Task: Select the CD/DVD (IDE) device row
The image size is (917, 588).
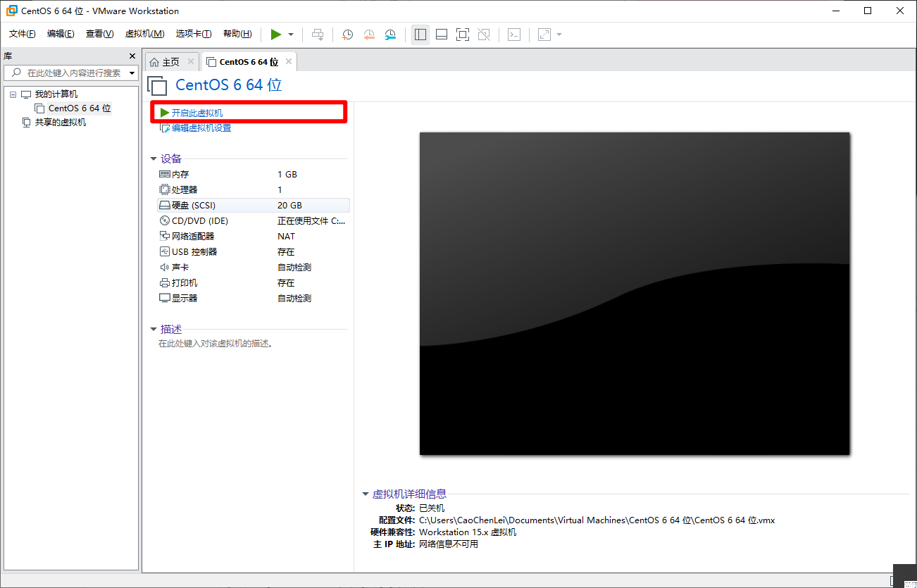Action: click(253, 221)
